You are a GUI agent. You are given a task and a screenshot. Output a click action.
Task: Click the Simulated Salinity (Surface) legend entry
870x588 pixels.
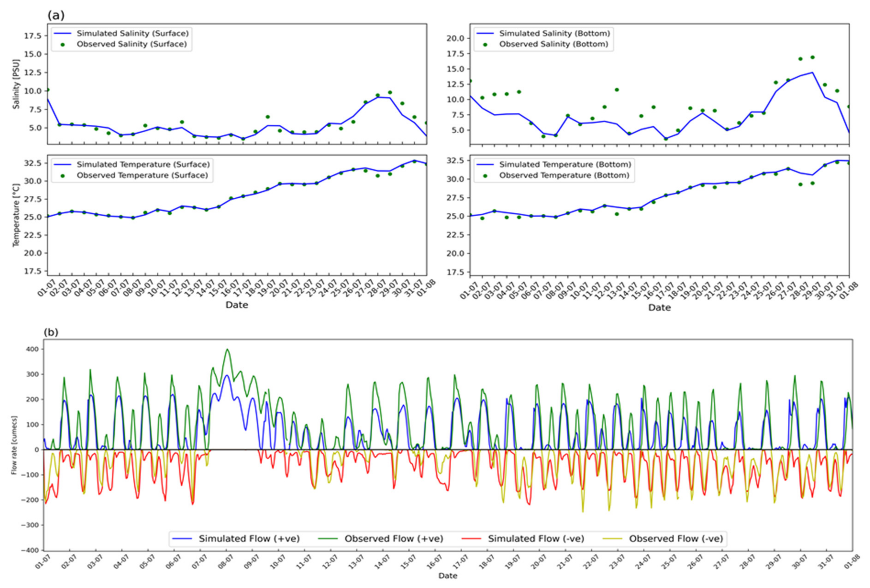(133, 33)
